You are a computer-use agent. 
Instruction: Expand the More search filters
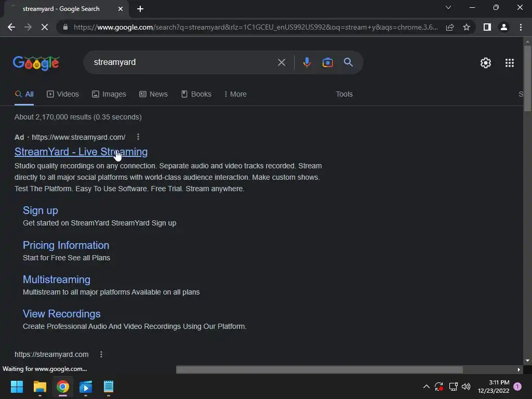tap(235, 94)
